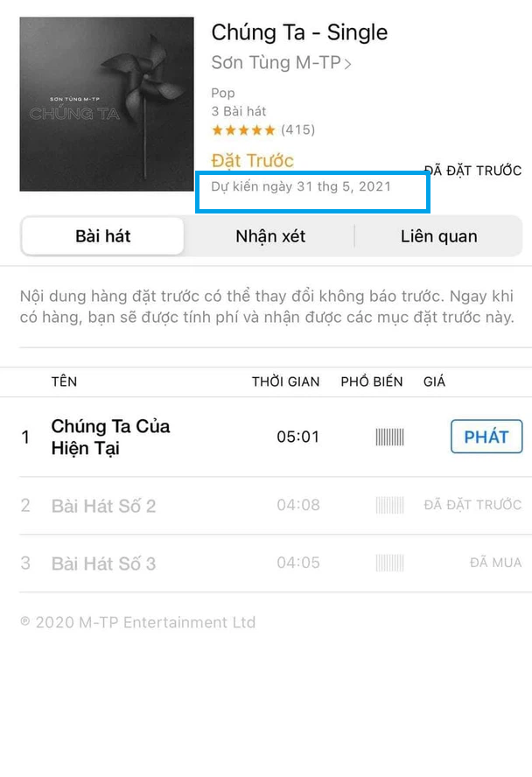
Task: Tap chevron beside Sơn Tùng M-TP
Action: (347, 64)
